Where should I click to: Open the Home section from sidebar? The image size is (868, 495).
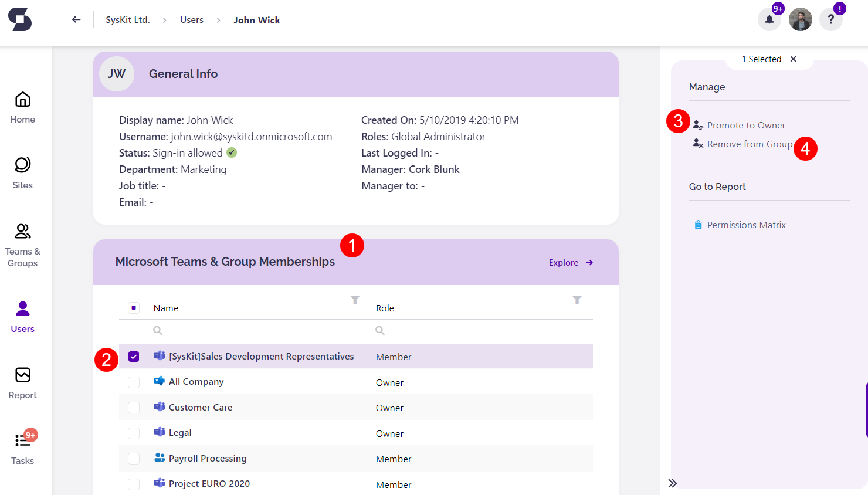[22, 107]
